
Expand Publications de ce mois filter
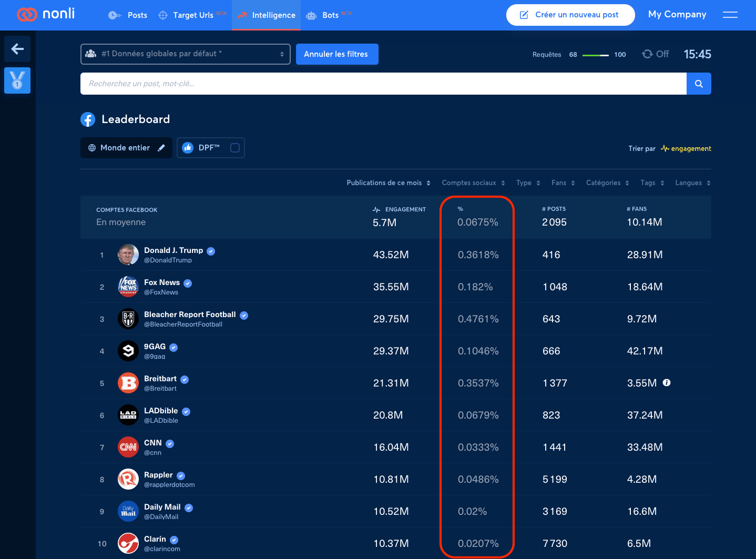(x=389, y=183)
